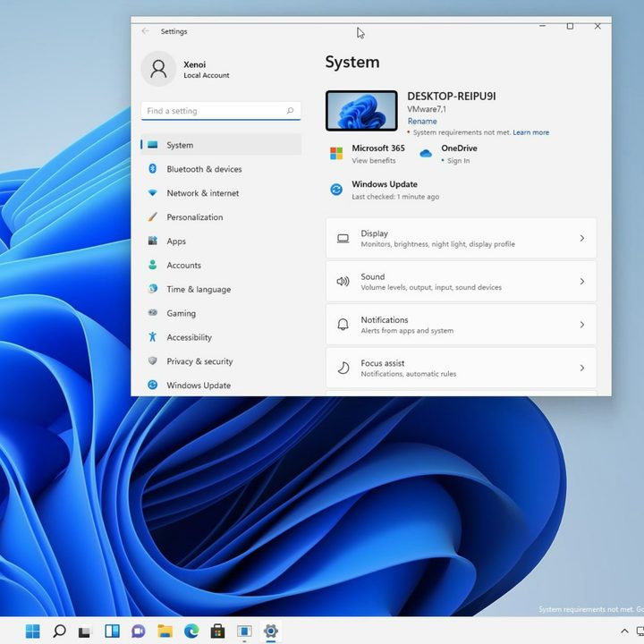644x644 pixels.
Task: Expand the Notifications settings chevron
Action: click(582, 325)
